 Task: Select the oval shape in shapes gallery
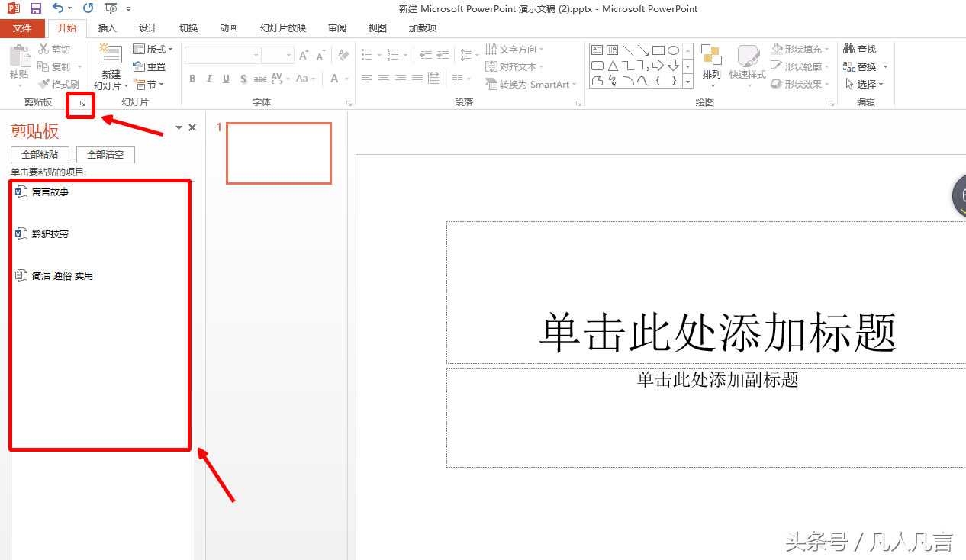(x=673, y=50)
